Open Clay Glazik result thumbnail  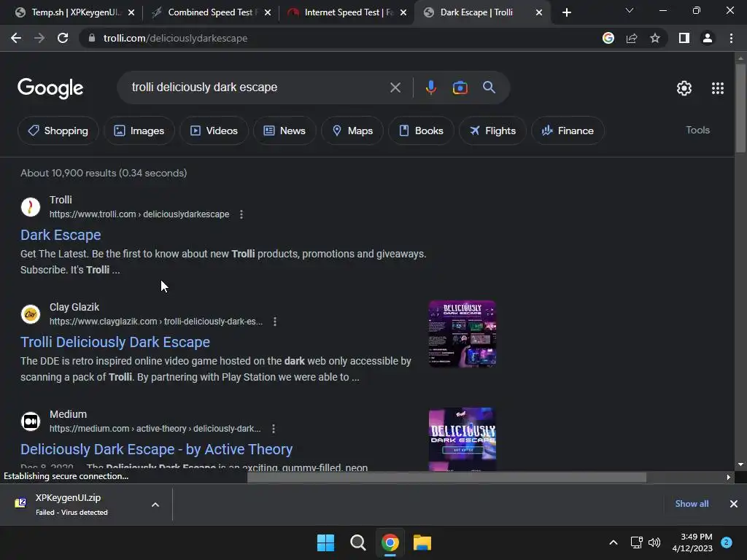[x=462, y=334]
